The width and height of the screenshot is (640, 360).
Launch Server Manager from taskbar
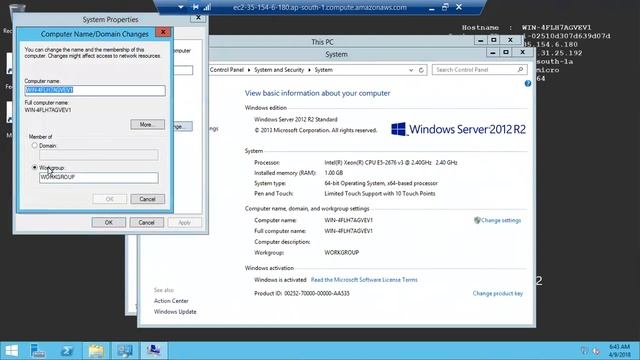(38, 351)
